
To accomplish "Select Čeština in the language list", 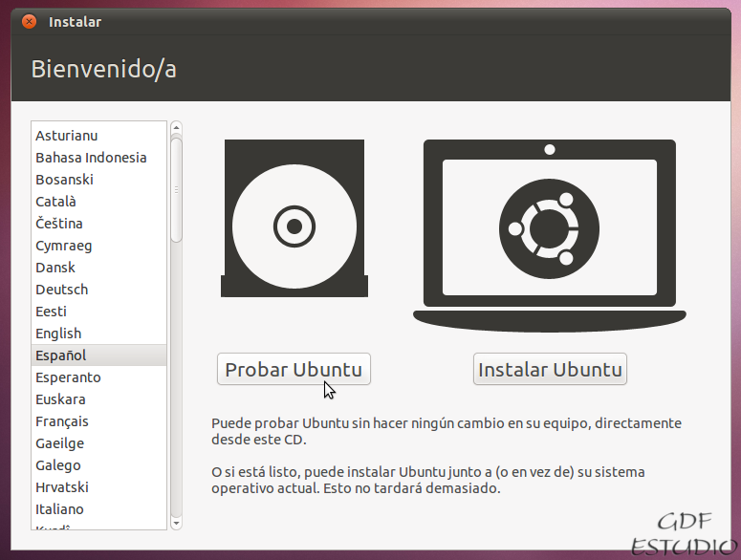I will coord(98,224).
